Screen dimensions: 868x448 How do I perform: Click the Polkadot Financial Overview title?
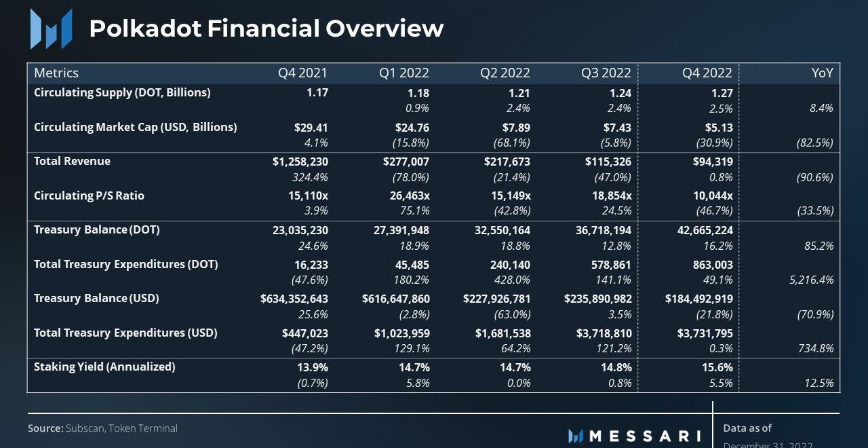point(266,29)
